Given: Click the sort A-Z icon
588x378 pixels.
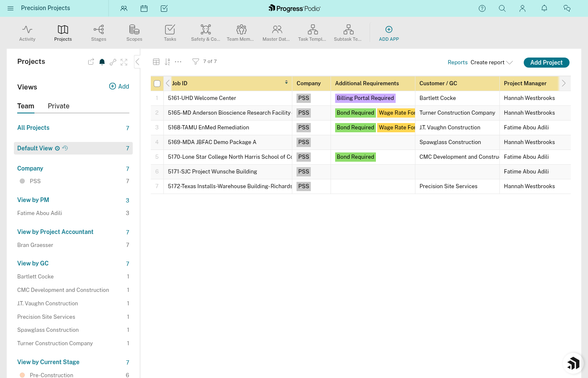Looking at the screenshot, I should point(167,61).
